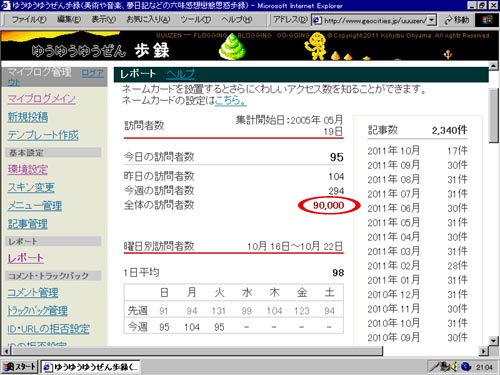Open the 表示(V) menu
This screenshot has height=375, width=500.
[104, 20]
